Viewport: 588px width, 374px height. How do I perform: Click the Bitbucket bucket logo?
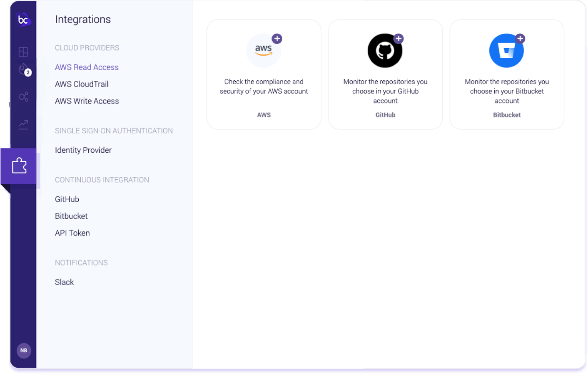506,50
